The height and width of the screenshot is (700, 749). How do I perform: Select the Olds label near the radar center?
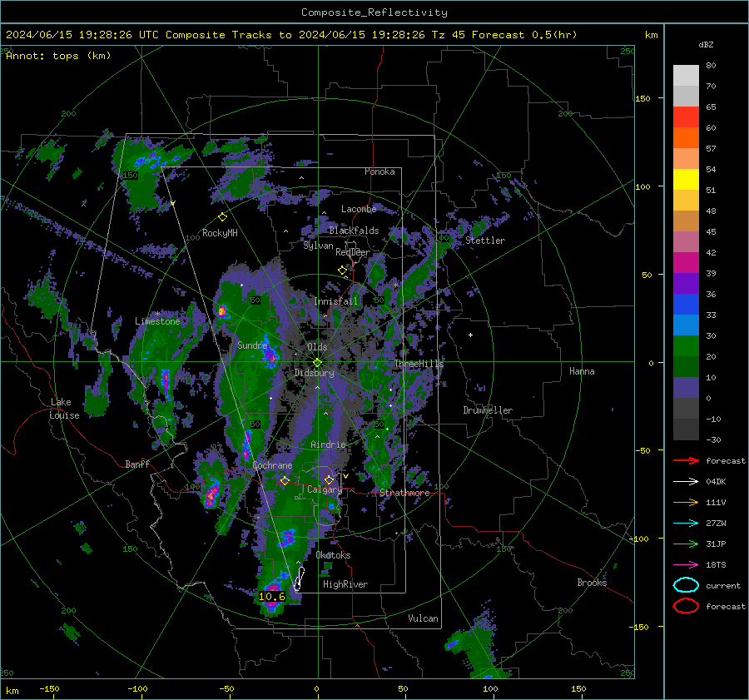317,347
